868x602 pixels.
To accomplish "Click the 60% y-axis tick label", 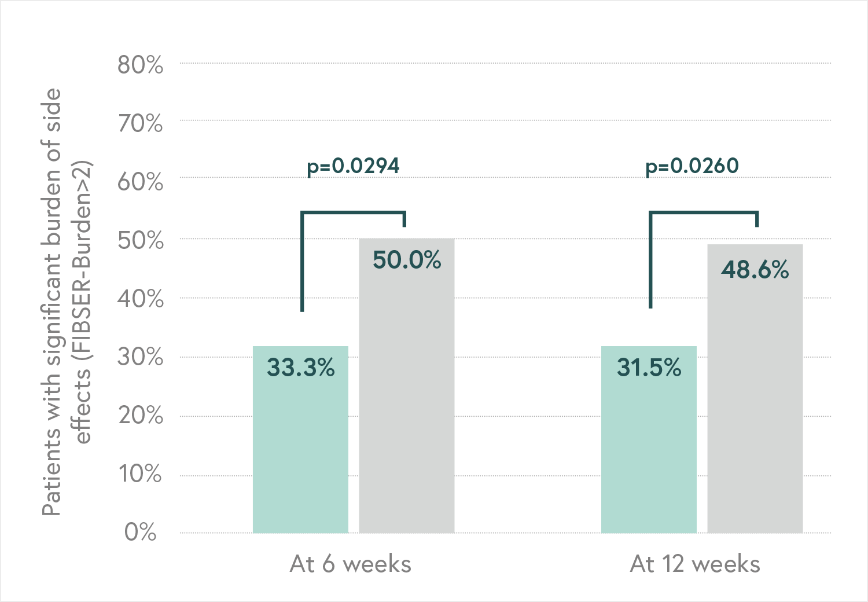I will [141, 182].
